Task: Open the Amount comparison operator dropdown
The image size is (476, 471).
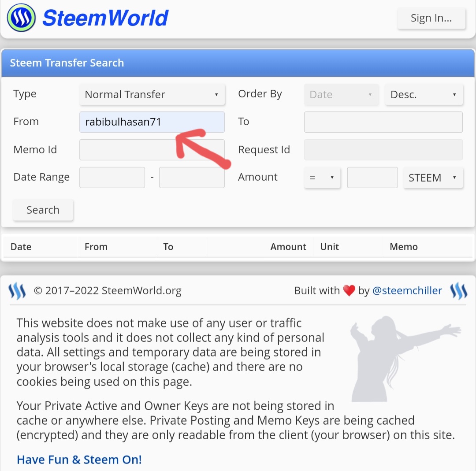Action: (x=322, y=178)
